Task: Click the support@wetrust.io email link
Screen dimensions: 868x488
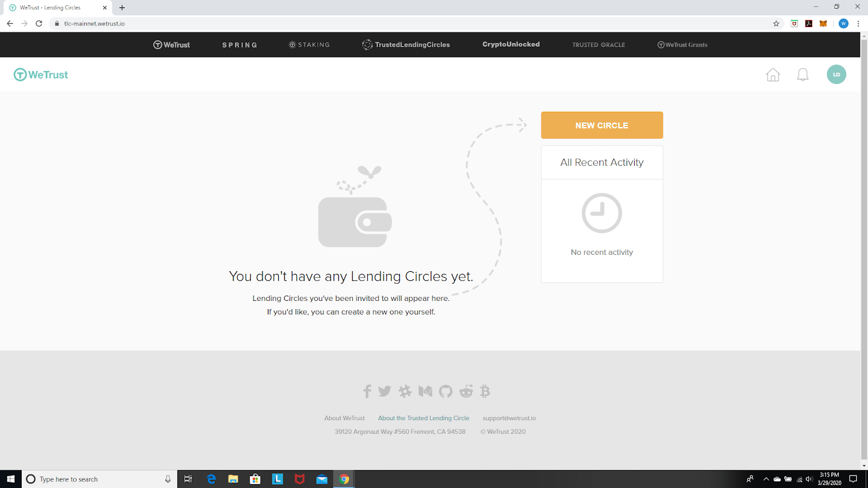Action: coord(509,418)
